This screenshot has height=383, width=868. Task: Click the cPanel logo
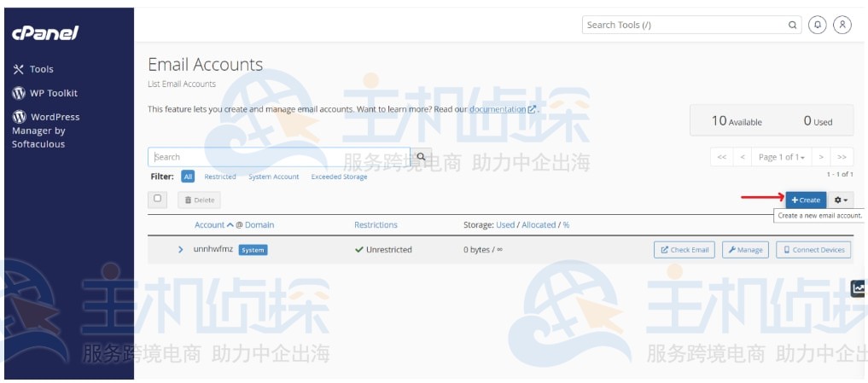pos(45,32)
